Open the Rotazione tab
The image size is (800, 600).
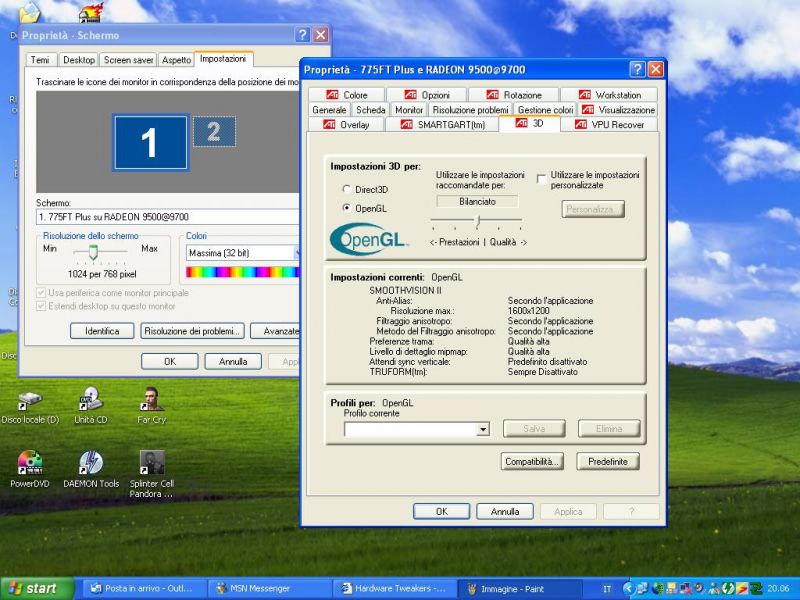click(514, 95)
